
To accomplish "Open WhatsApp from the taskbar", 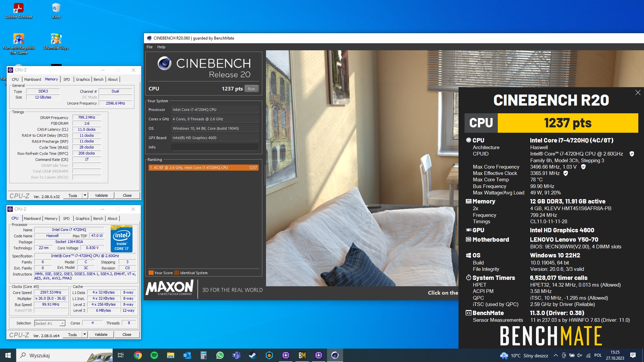I will tap(220, 355).
